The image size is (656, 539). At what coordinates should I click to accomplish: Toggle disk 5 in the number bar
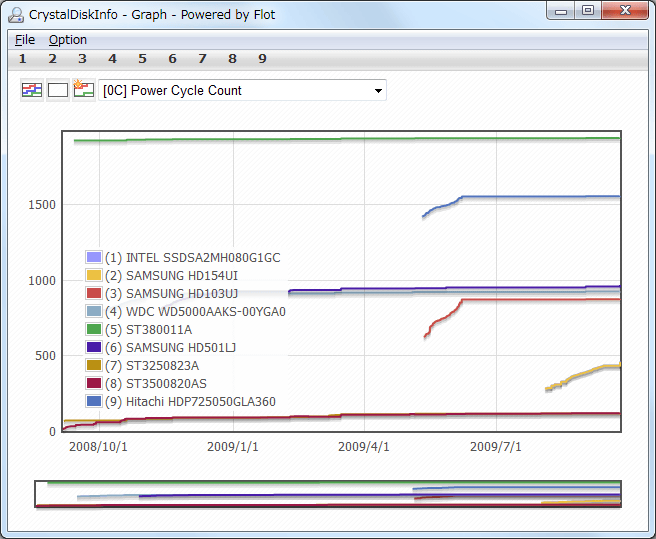click(x=142, y=59)
